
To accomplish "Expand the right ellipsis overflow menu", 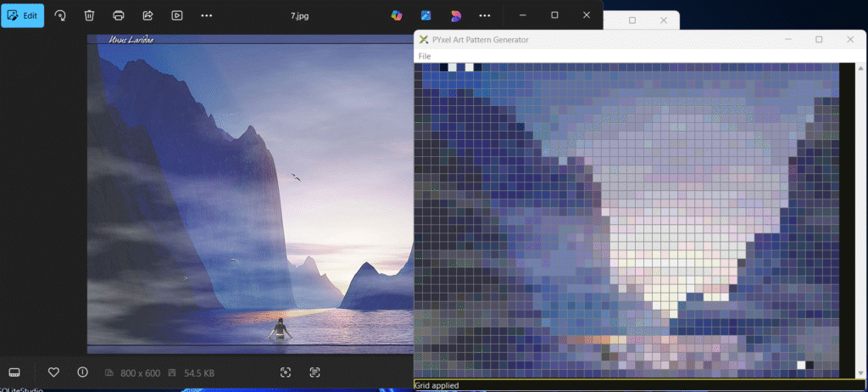I will coord(485,15).
